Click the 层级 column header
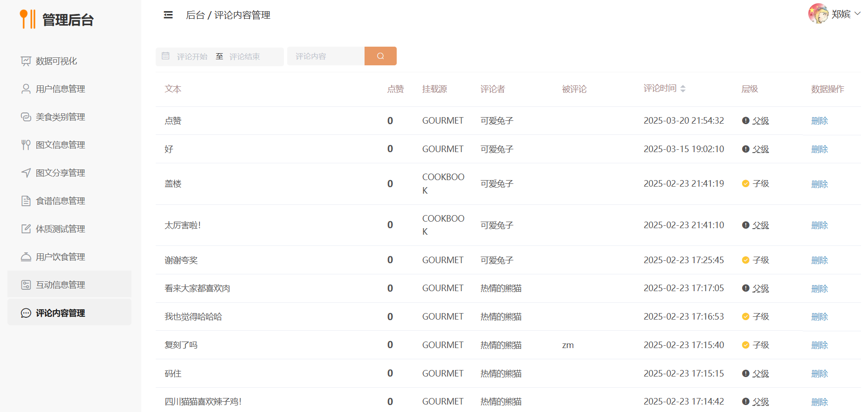The height and width of the screenshot is (412, 868). 750,89
